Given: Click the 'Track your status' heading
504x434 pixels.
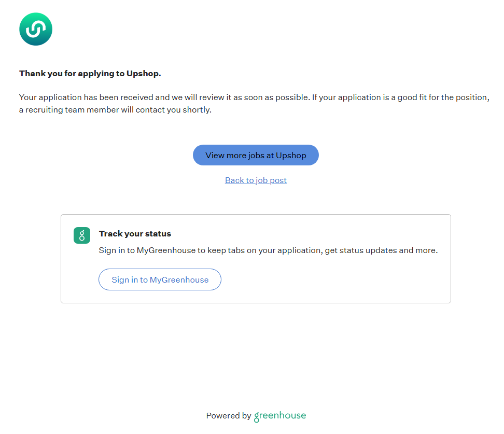Looking at the screenshot, I should pyautogui.click(x=135, y=234).
